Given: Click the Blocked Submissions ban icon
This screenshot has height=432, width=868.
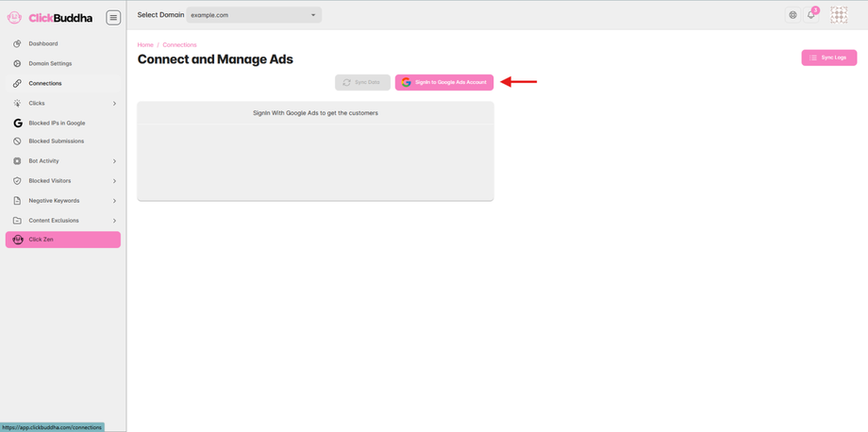Looking at the screenshot, I should pyautogui.click(x=17, y=141).
